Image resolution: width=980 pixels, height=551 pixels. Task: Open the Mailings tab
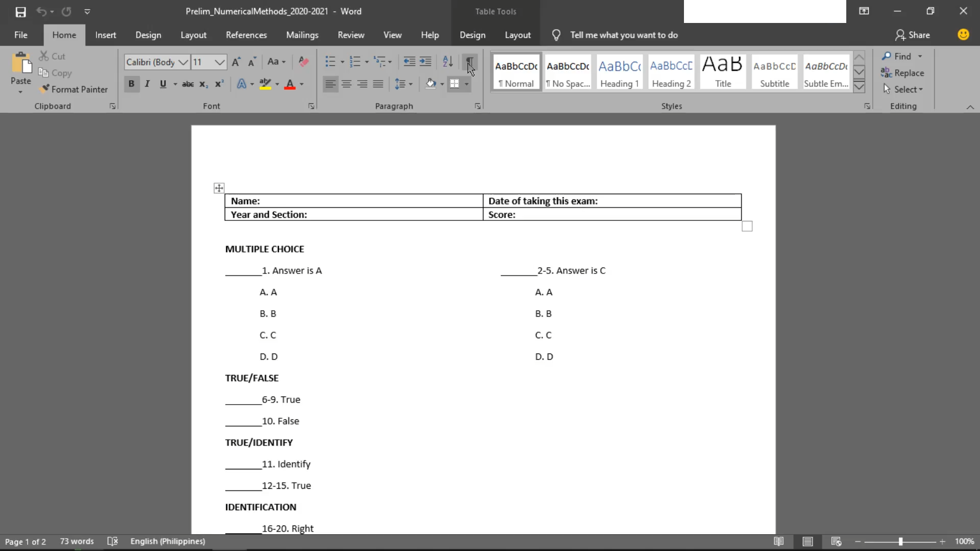point(302,35)
